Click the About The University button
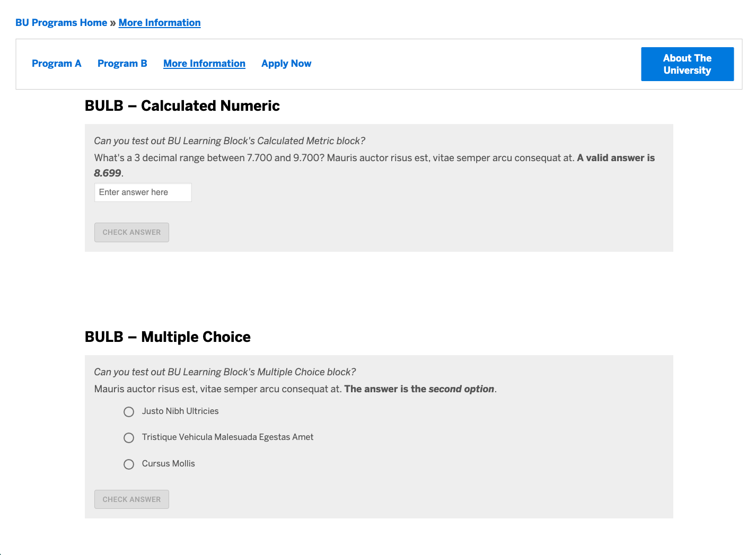 coord(687,64)
